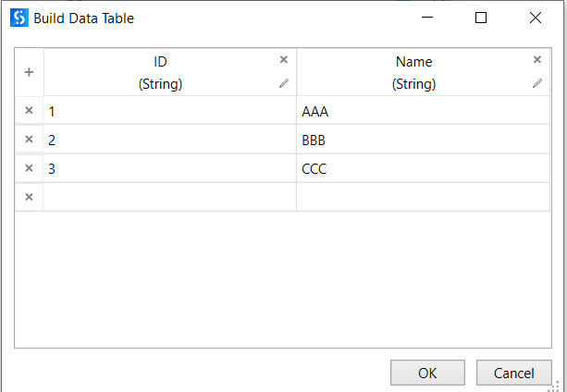Delete the empty last row
The height and width of the screenshot is (392, 567).
click(x=29, y=197)
